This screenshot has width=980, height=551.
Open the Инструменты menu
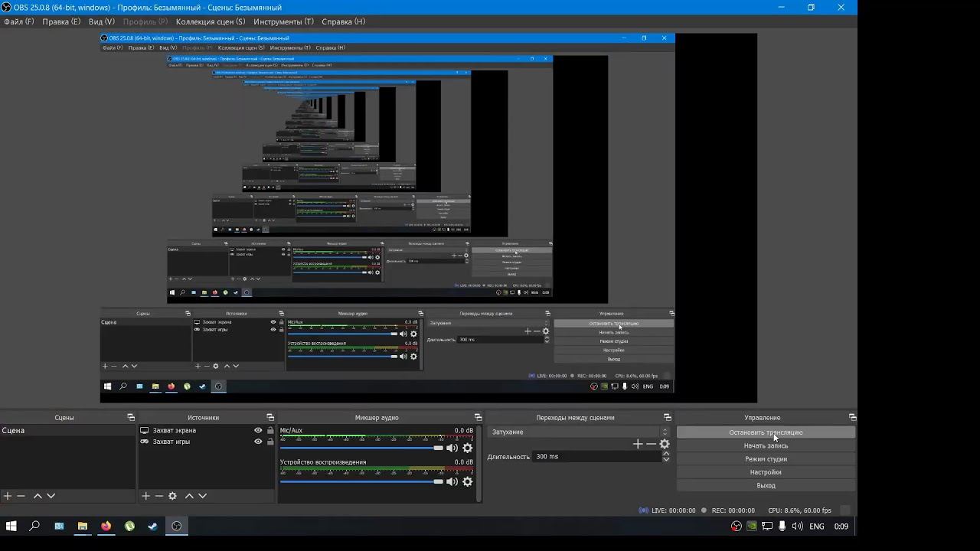click(283, 21)
